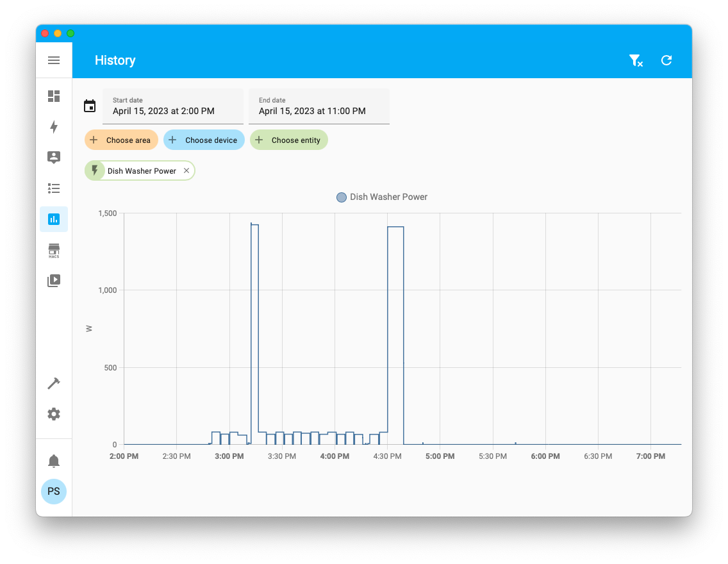
Task: Refresh the history with the reload icon
Action: pos(666,60)
